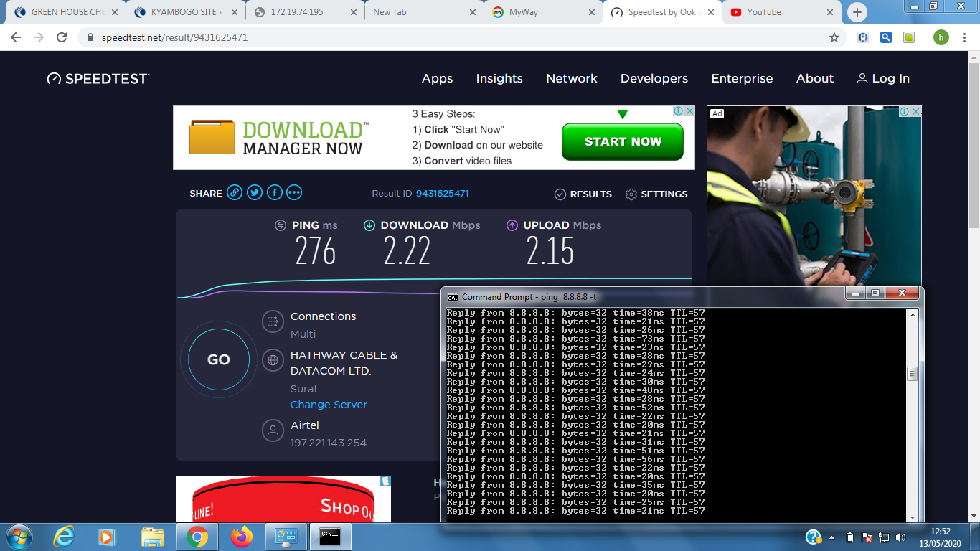Open more share options icon
The image size is (980, 551).
pos(294,193)
